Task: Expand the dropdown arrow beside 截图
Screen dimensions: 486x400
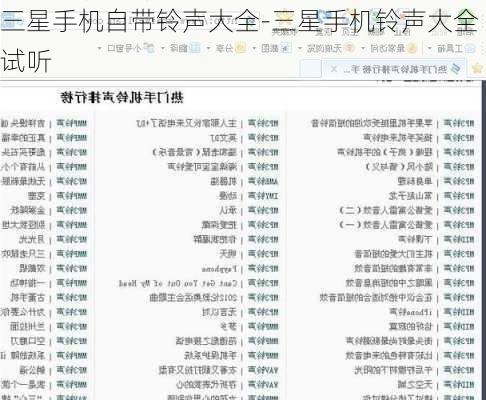Action: [254, 49]
